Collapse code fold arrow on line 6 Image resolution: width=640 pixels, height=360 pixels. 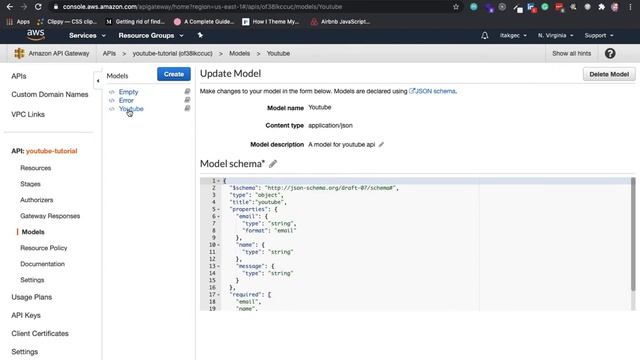click(218, 216)
